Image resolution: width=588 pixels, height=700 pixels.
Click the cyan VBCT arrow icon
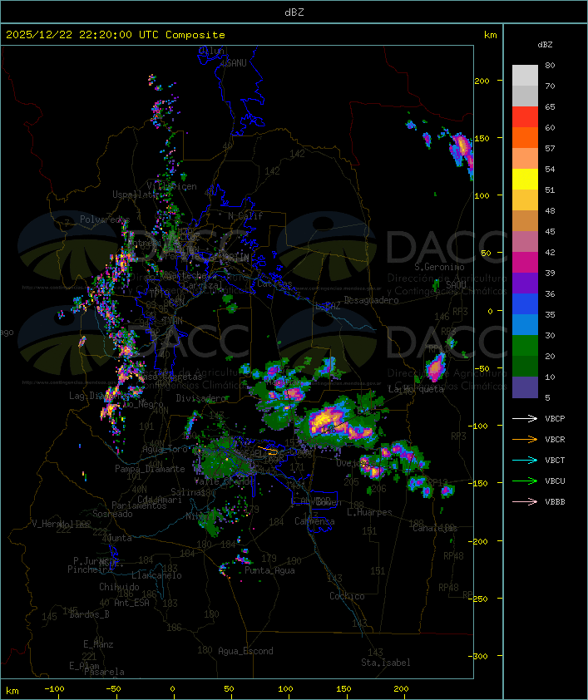click(525, 460)
